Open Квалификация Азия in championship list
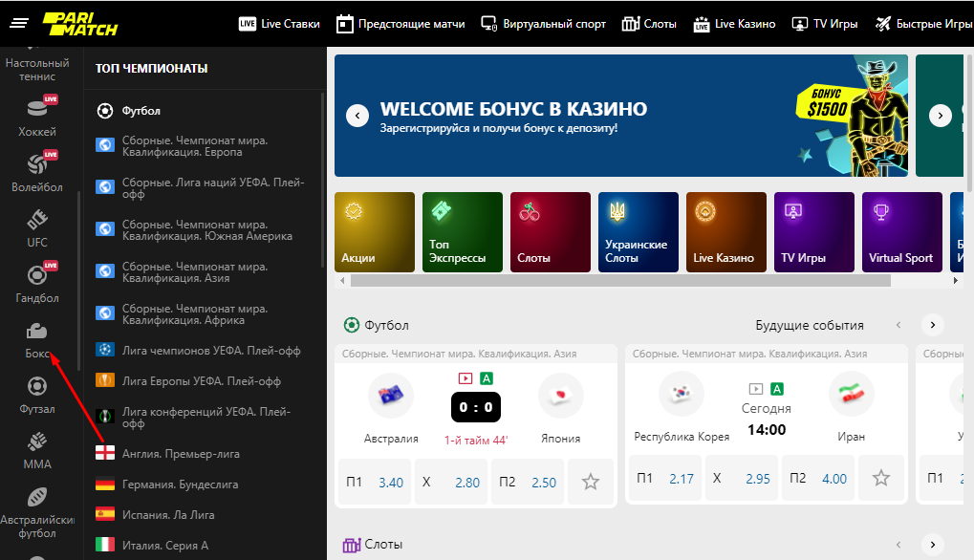Screen dimensions: 974x560 tap(195, 272)
